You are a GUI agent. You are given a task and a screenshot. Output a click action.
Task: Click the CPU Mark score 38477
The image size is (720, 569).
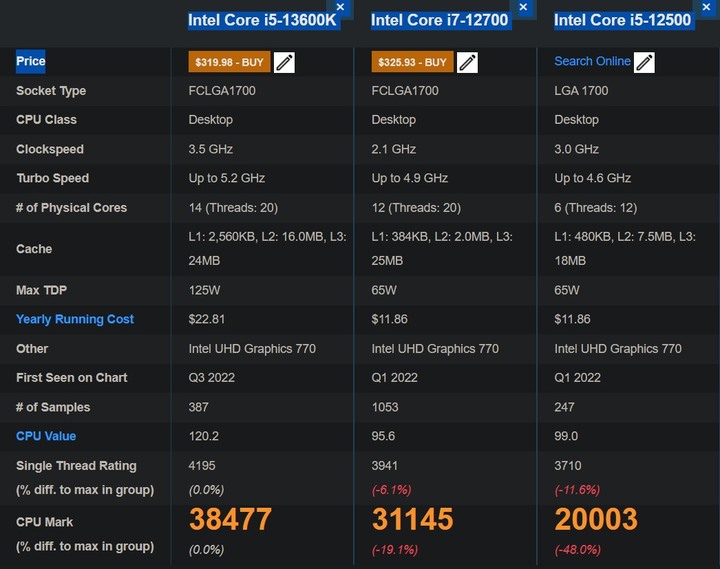231,519
